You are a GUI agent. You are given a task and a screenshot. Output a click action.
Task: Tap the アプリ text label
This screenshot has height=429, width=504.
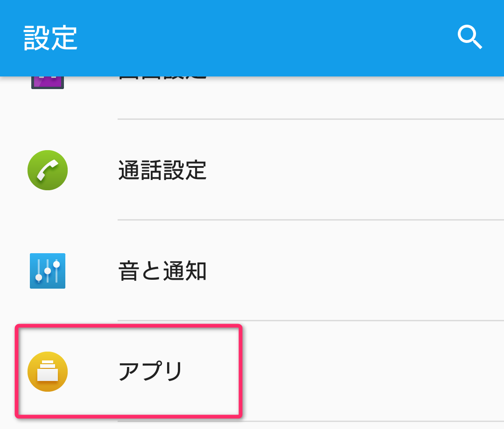(x=149, y=372)
